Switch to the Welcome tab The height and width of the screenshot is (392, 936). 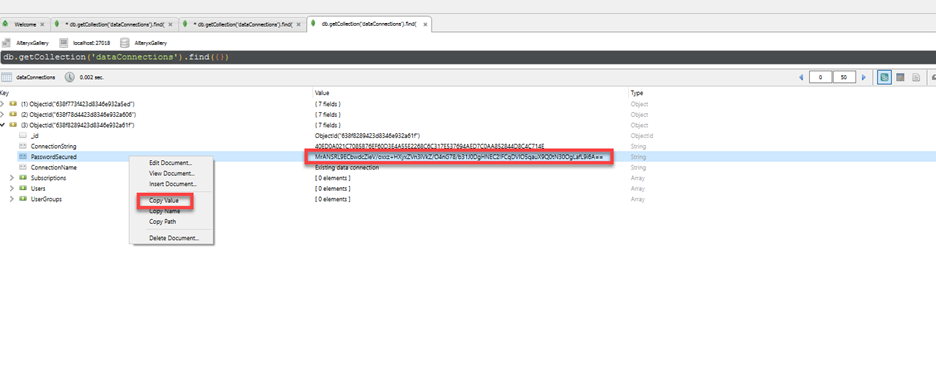(x=25, y=24)
